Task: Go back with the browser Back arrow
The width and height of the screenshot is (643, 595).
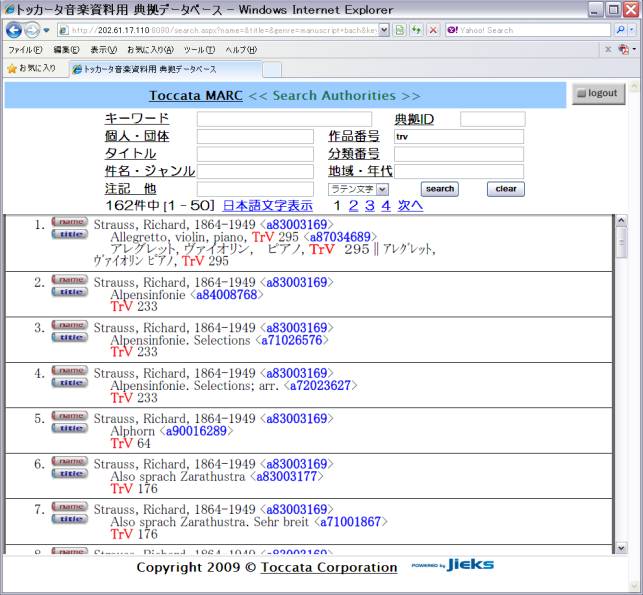Action: click(x=14, y=30)
